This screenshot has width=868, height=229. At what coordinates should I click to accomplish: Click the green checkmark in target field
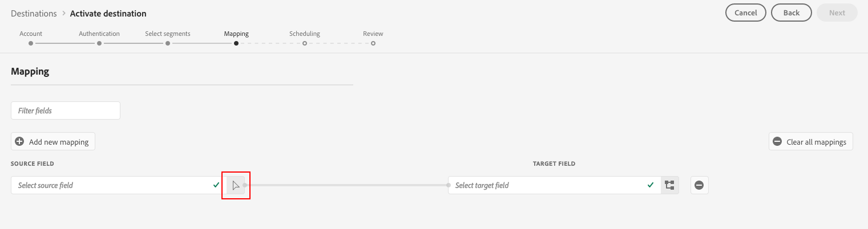click(x=651, y=185)
